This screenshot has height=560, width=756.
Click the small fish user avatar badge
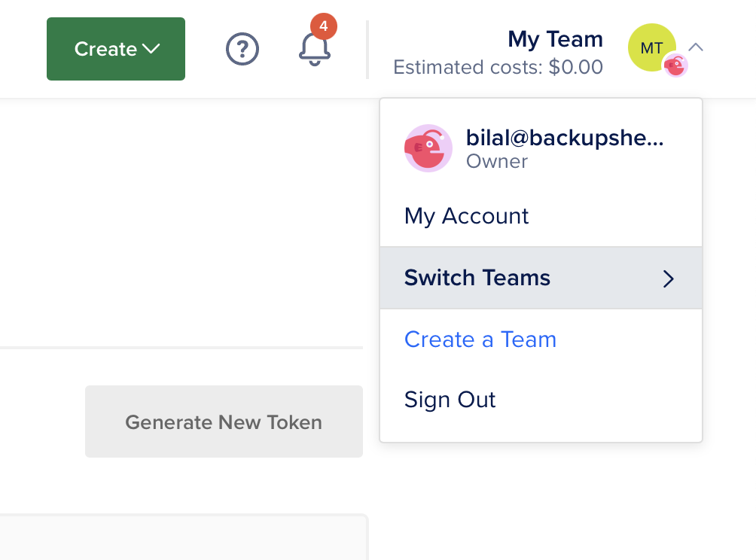click(x=675, y=65)
